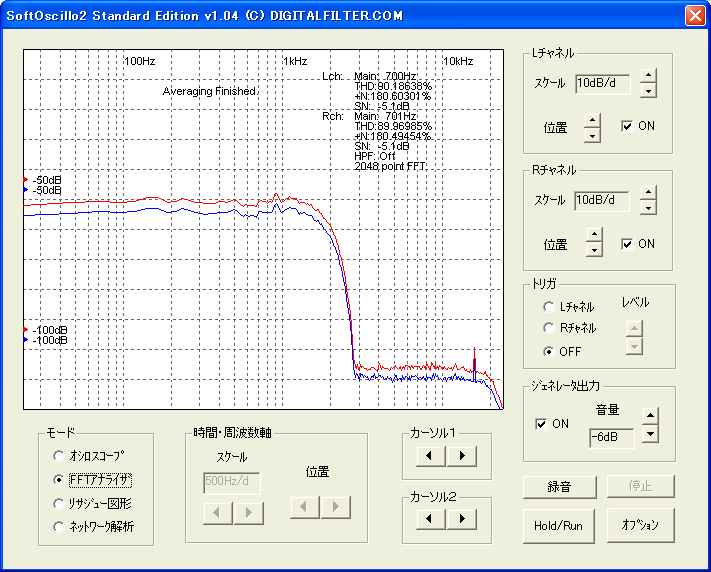Screen dimensions: 711x572
Task: Move cursor 2 left
Action: click(431, 519)
